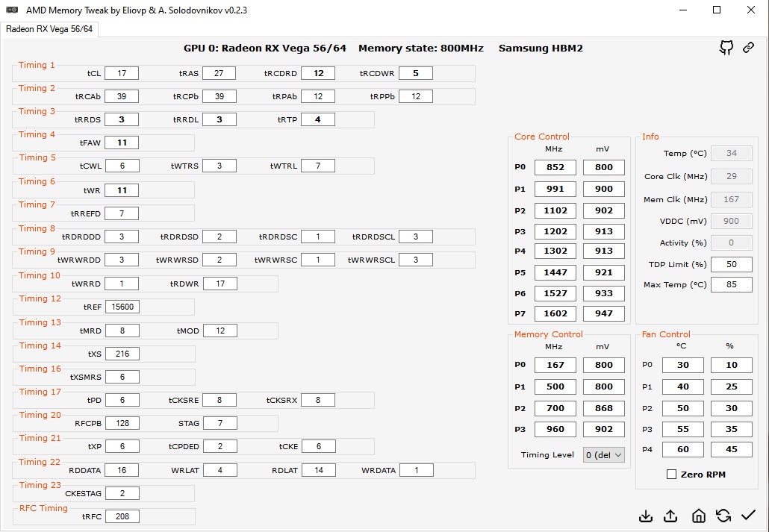Enable the Zero RPM checkbox

(671, 474)
